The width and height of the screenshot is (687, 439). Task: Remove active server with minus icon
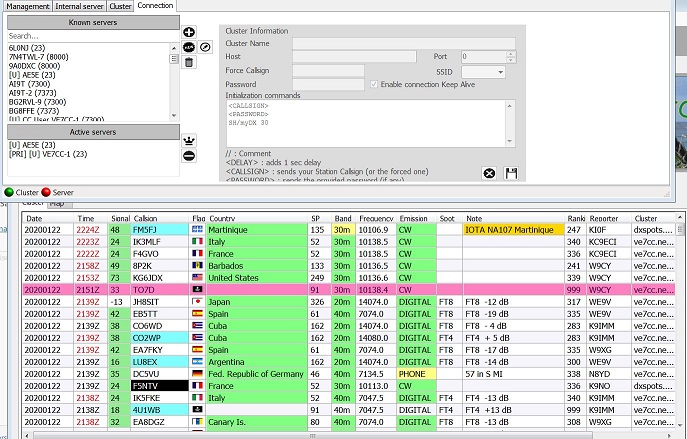tap(189, 156)
